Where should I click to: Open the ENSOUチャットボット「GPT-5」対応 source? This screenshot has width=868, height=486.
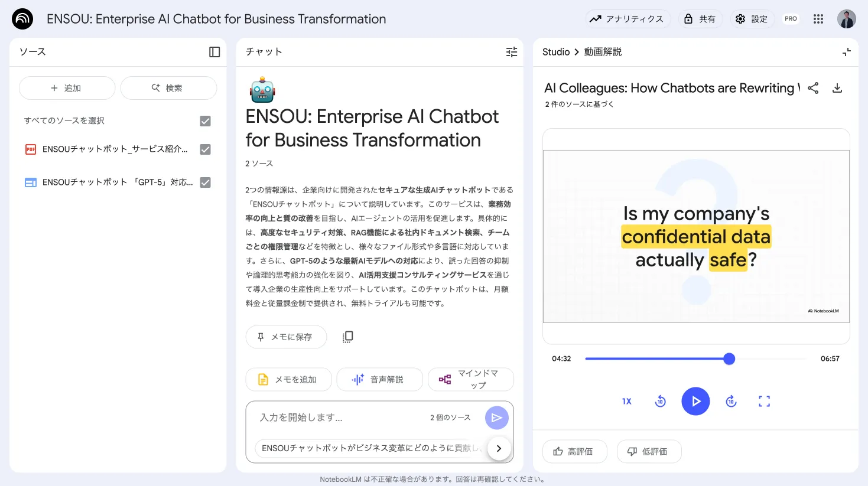click(118, 182)
